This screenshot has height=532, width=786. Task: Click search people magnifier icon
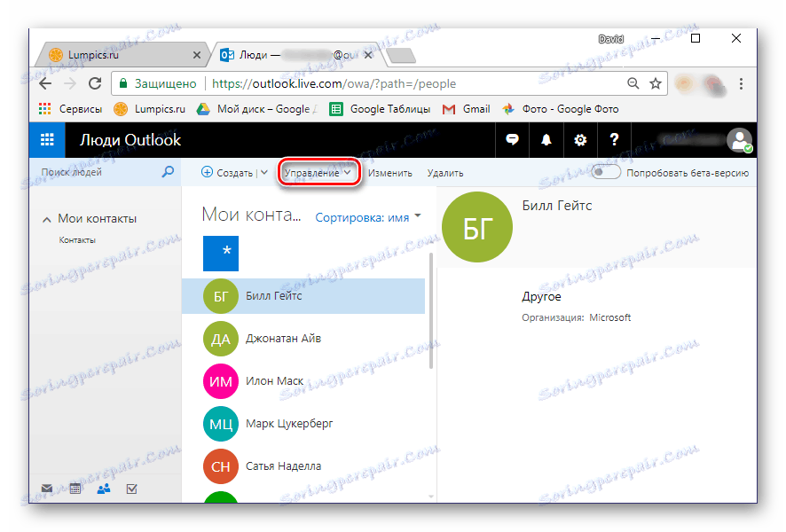click(168, 172)
